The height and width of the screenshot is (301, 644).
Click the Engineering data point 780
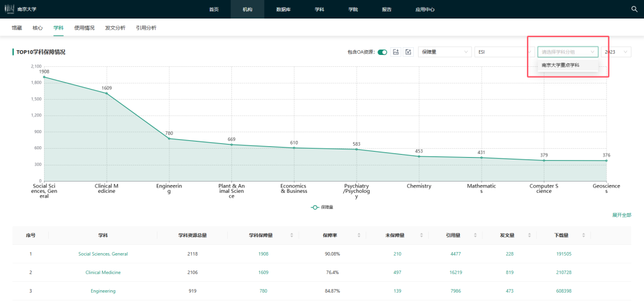click(x=169, y=139)
